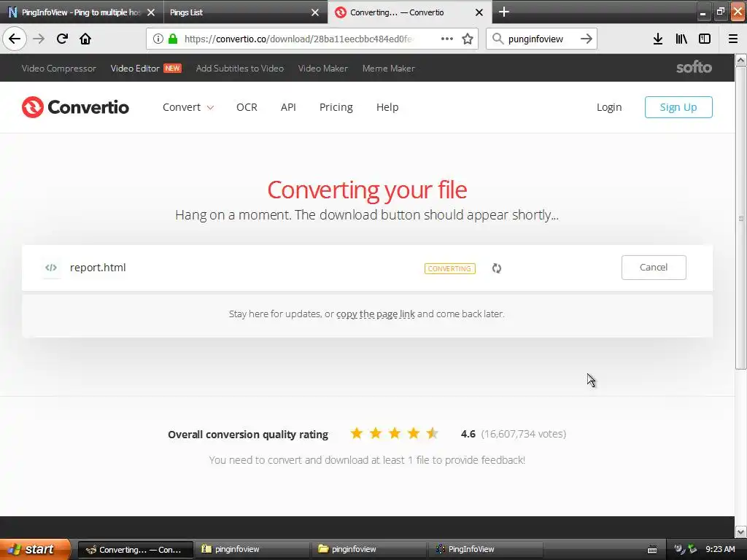
Task: Go back using the browser back arrow
Action: 15,39
